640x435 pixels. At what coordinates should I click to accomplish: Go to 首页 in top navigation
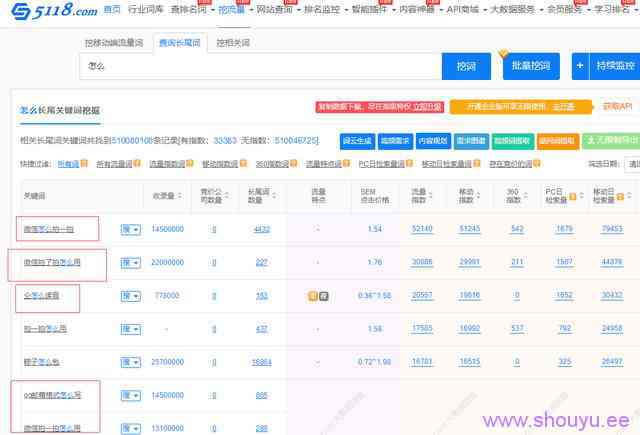[112, 9]
